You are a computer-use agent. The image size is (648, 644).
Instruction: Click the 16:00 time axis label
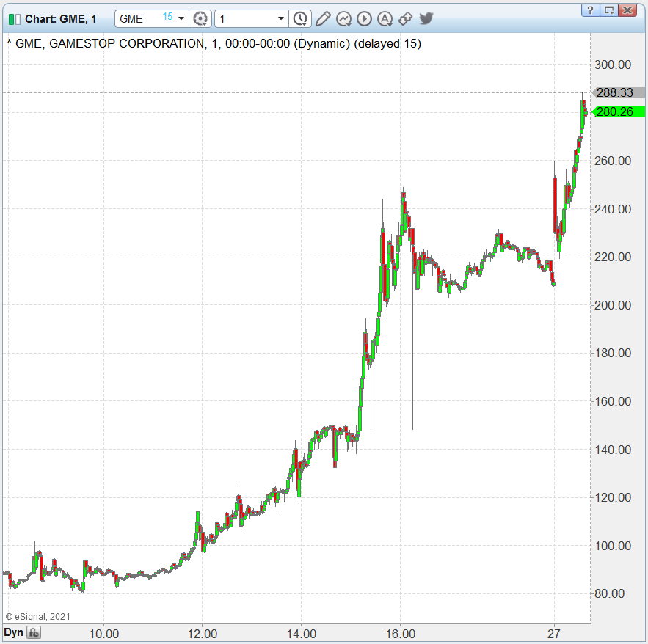401,634
